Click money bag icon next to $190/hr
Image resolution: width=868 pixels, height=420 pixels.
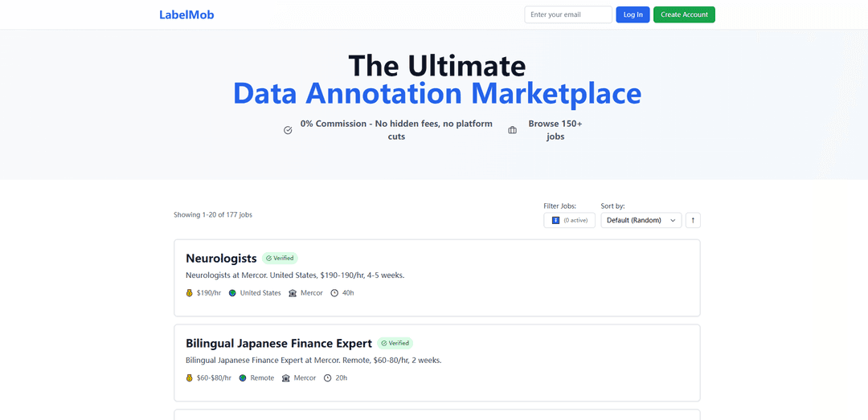pyautogui.click(x=190, y=293)
